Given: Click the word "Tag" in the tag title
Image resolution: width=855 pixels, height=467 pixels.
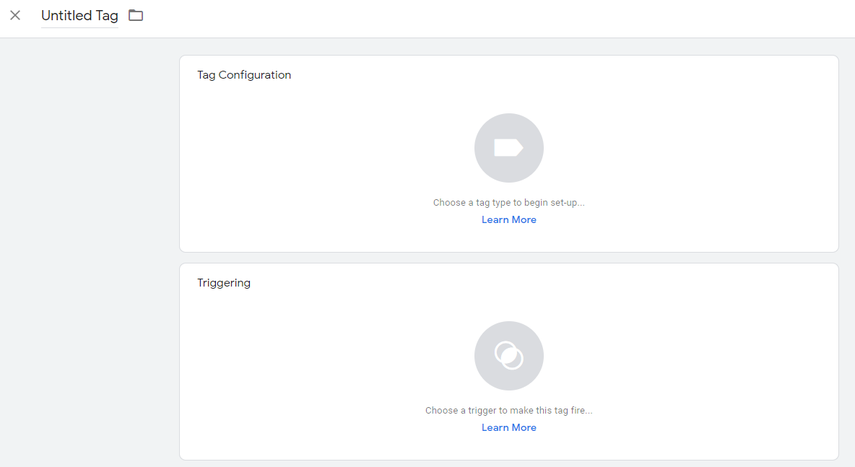Looking at the screenshot, I should click(107, 16).
